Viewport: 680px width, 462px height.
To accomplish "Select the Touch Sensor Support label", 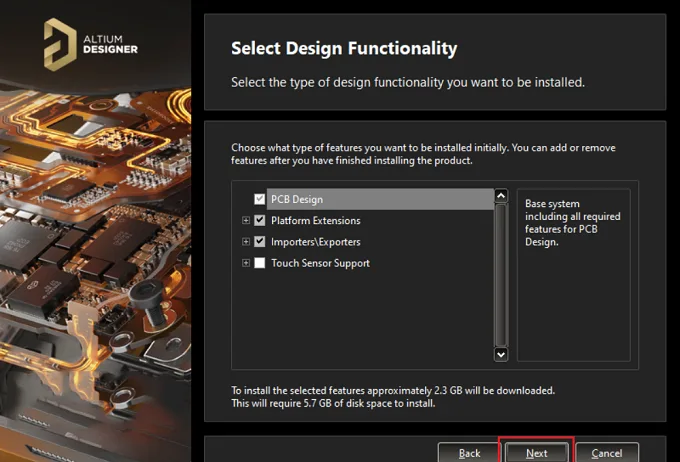I will (320, 263).
